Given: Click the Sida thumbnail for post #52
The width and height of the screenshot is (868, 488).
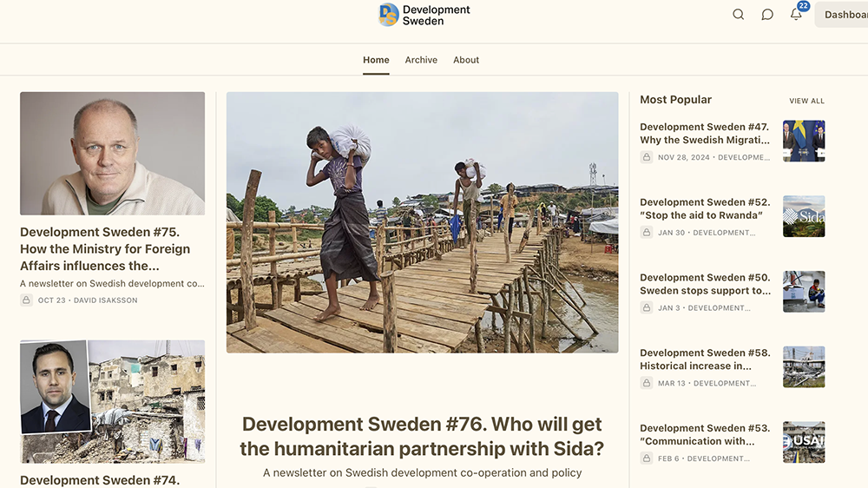Looking at the screenshot, I should (804, 216).
